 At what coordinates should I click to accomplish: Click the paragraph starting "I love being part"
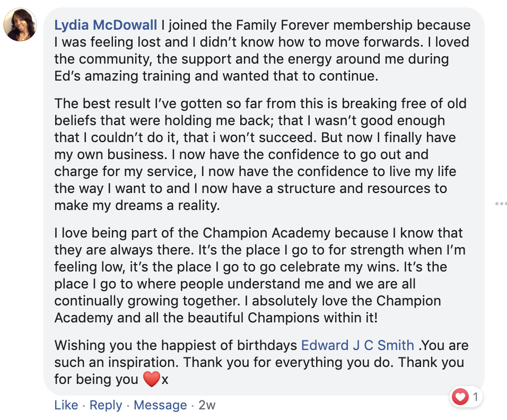click(259, 275)
